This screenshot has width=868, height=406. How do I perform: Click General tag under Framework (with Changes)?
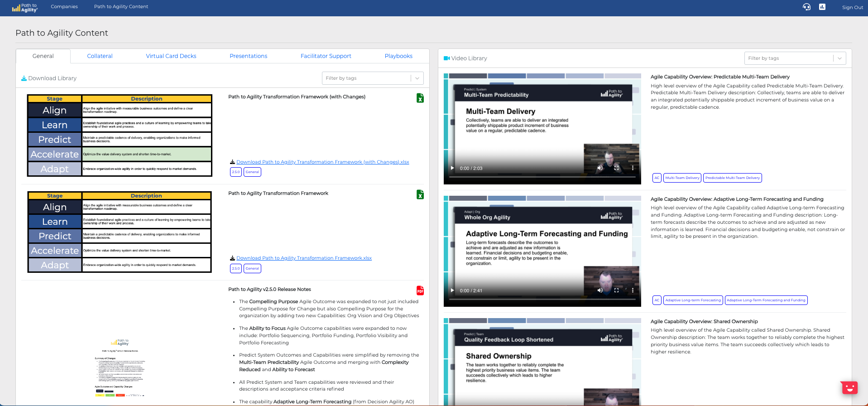coord(253,172)
